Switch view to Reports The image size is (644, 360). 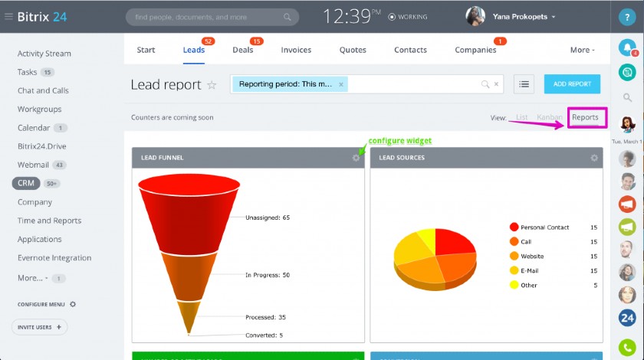tap(585, 117)
